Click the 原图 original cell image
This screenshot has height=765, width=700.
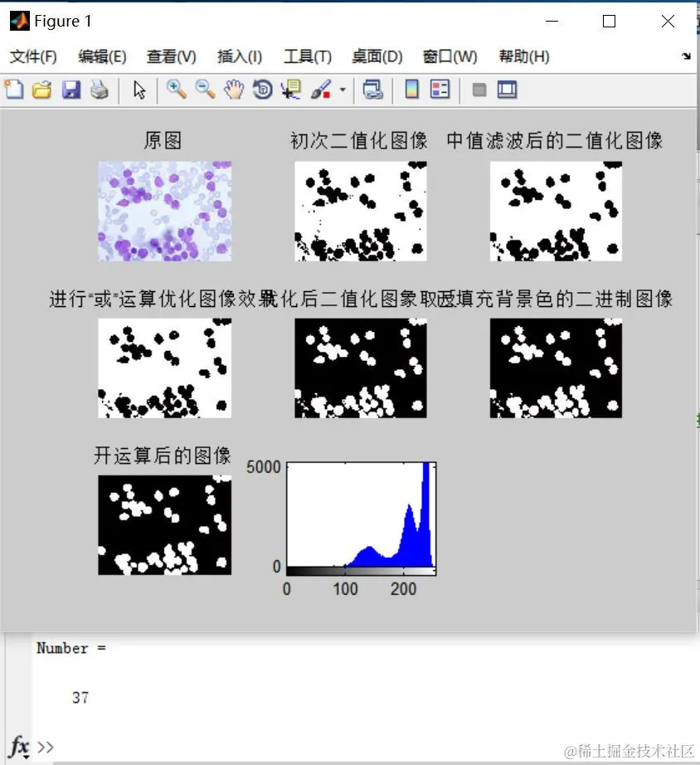(x=165, y=212)
